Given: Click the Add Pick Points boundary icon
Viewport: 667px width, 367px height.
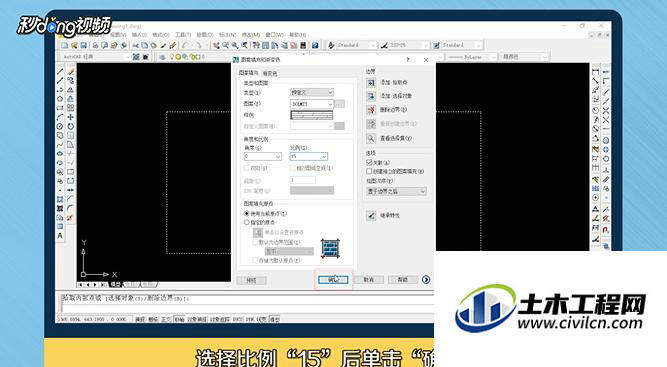Looking at the screenshot, I should pyautogui.click(x=371, y=83).
